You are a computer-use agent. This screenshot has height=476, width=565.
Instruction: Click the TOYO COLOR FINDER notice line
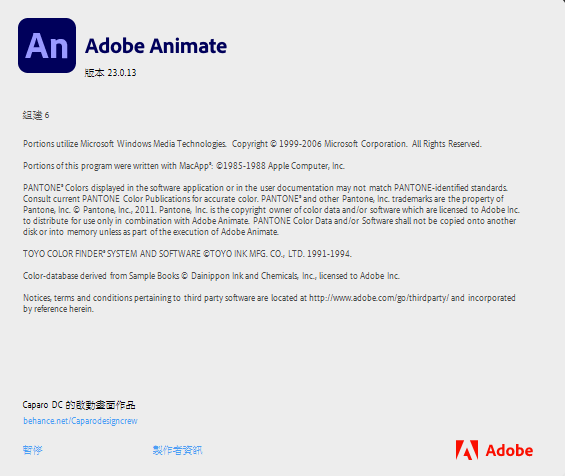click(187, 254)
